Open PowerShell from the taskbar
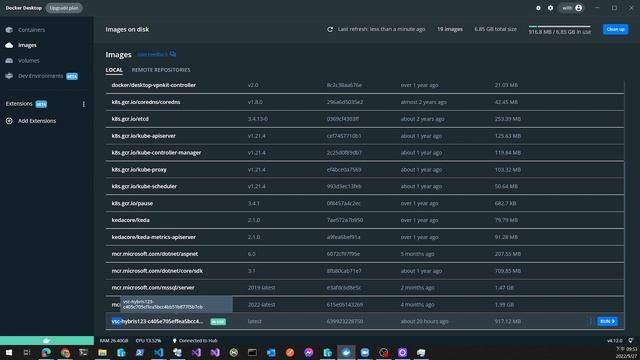This screenshot has width=640, height=360. pos(140,352)
